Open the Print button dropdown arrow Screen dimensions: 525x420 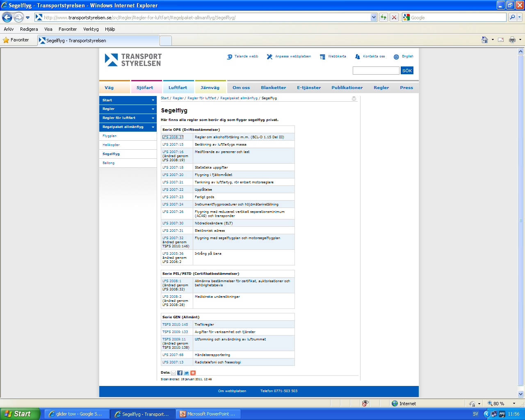click(520, 40)
